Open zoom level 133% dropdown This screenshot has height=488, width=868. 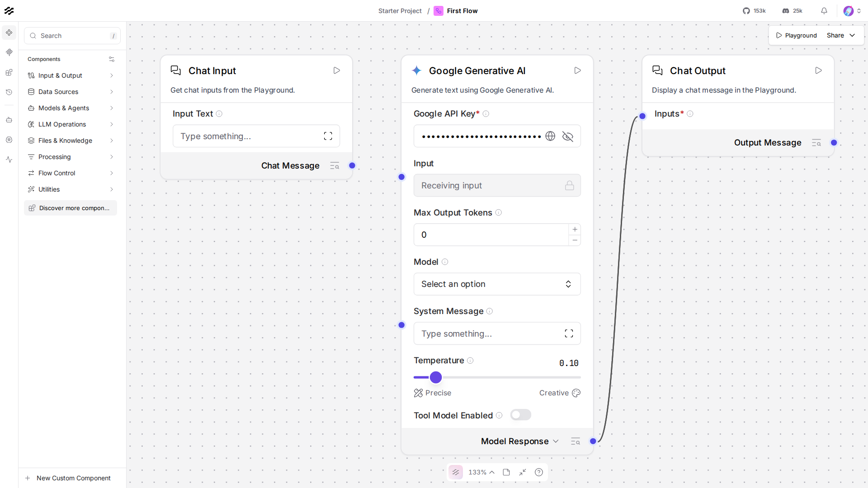click(x=481, y=472)
